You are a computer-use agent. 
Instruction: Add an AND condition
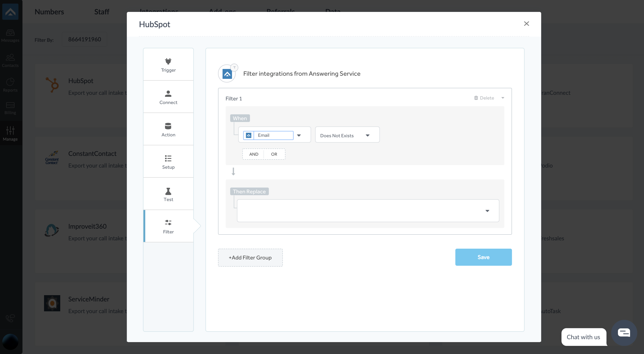253,154
